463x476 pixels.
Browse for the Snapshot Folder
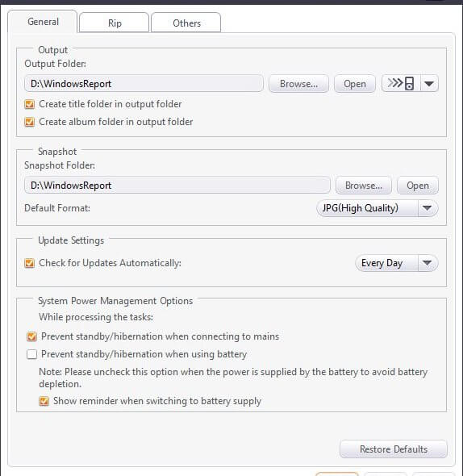point(364,186)
